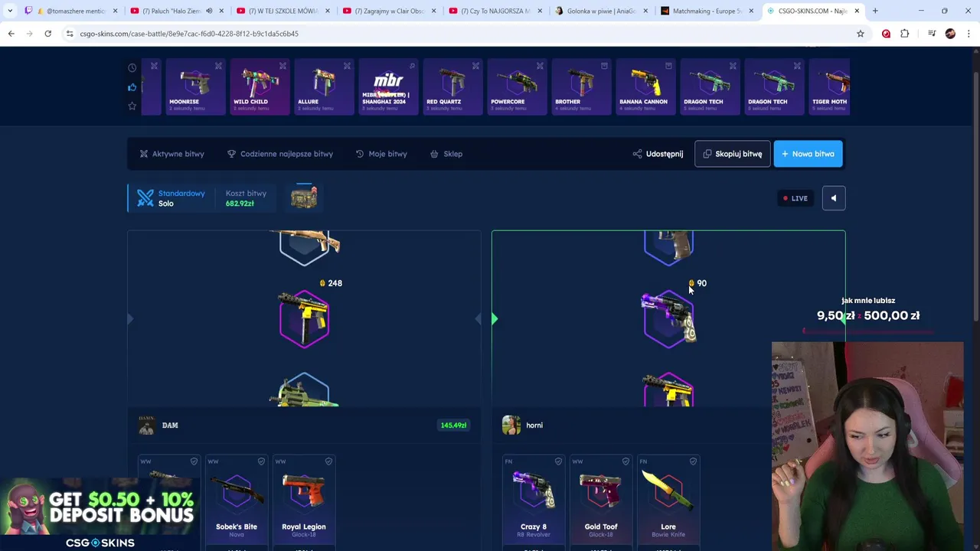Go to Aktywne bitwy tab
The height and width of the screenshot is (551, 980).
point(171,154)
